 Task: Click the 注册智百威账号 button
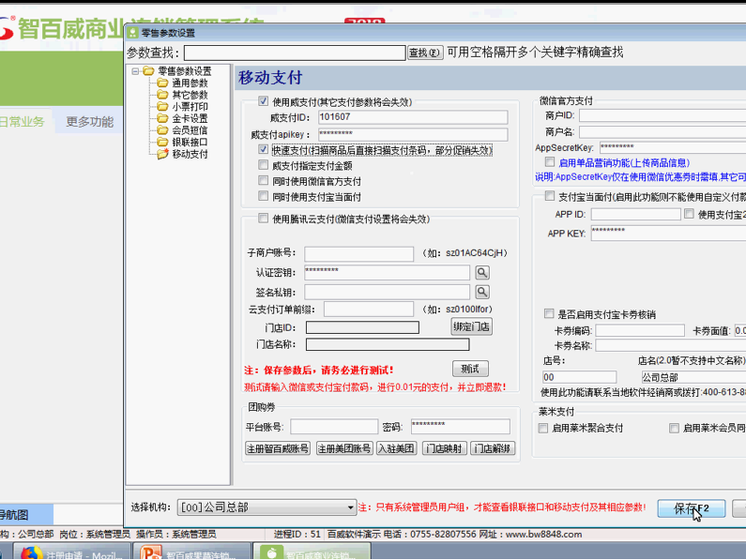pos(277,448)
